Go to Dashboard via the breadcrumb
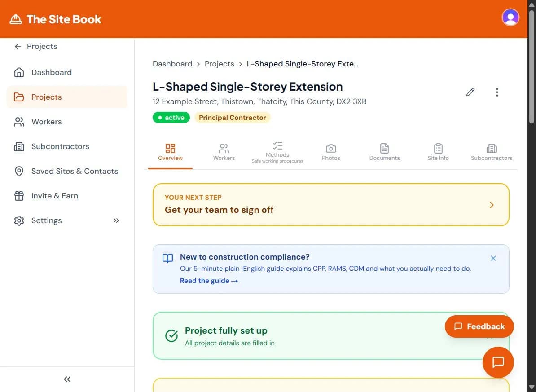 [172, 64]
